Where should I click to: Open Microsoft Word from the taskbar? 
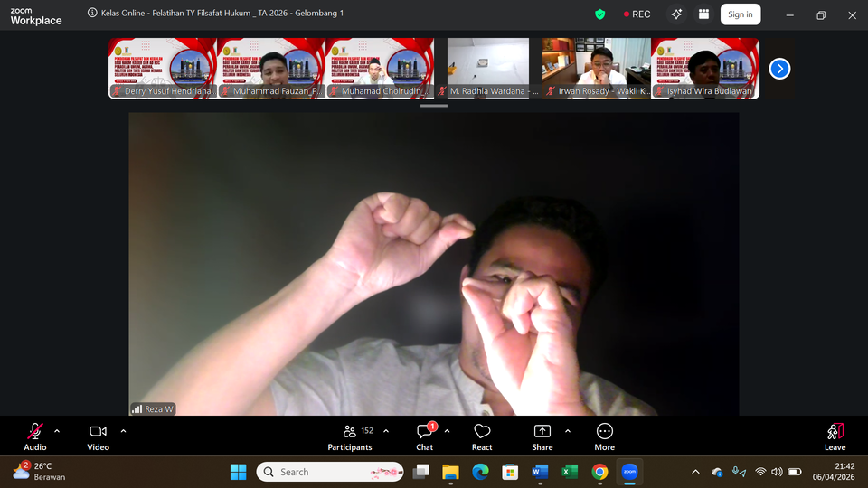tap(540, 472)
